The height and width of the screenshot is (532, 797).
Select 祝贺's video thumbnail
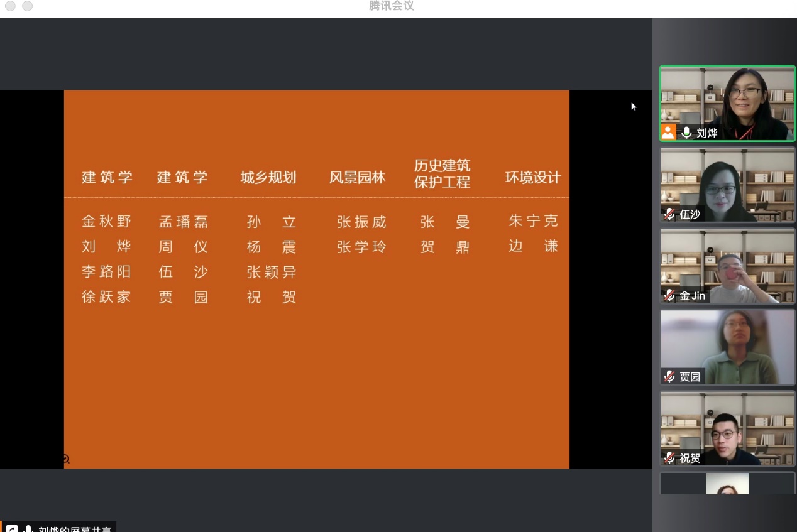[x=727, y=427]
